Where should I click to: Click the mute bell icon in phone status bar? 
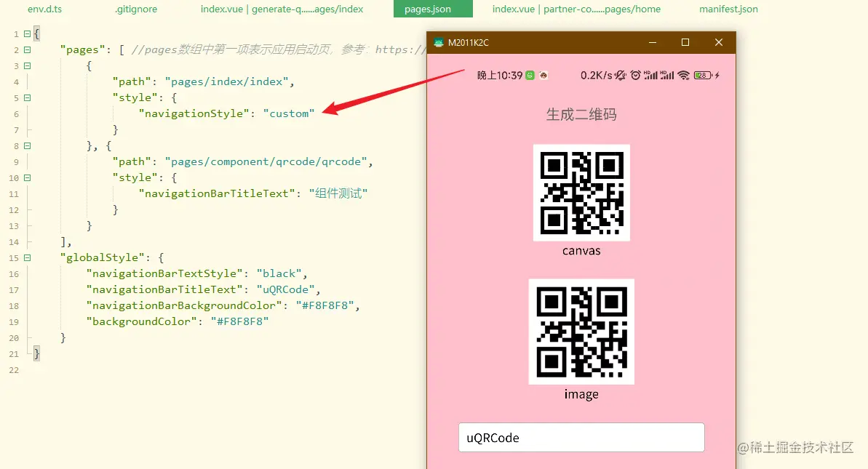pyautogui.click(x=621, y=75)
